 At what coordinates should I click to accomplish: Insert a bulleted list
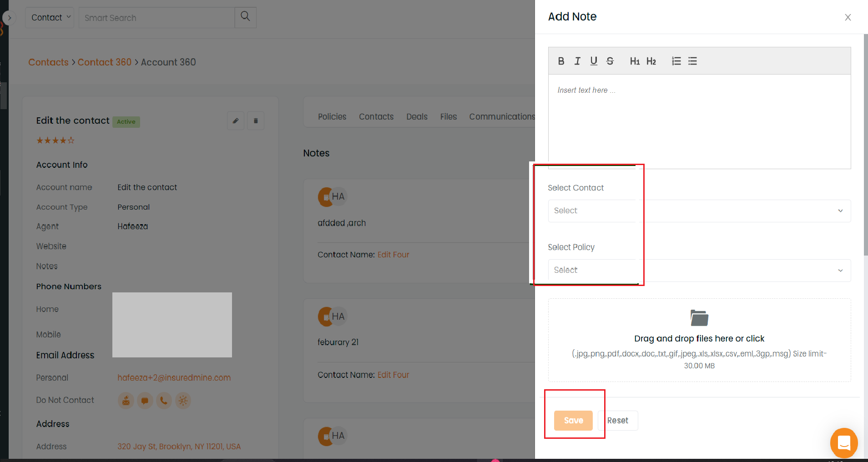pos(692,61)
